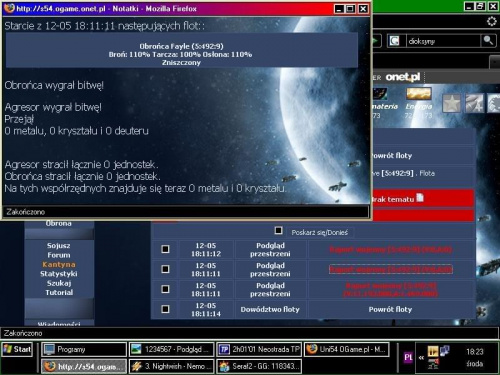Tick checkbox for Powrót floty message

[165, 309]
